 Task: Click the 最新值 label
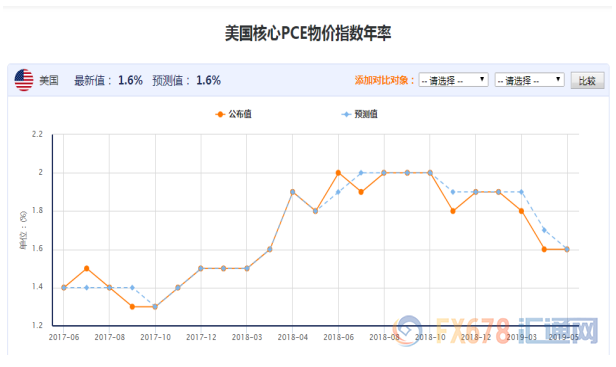tap(93, 81)
